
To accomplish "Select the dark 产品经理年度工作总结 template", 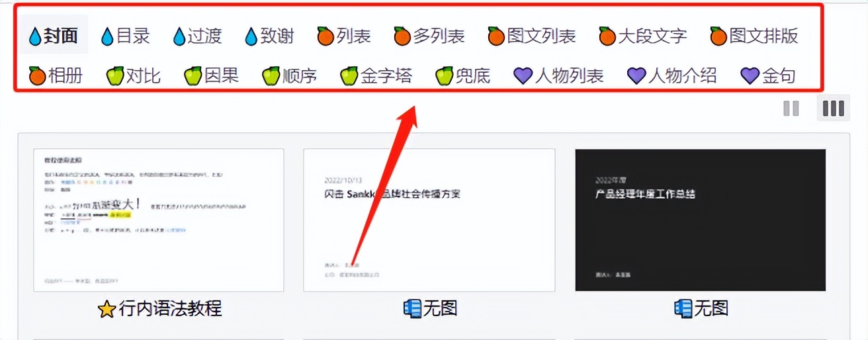I will 701,220.
